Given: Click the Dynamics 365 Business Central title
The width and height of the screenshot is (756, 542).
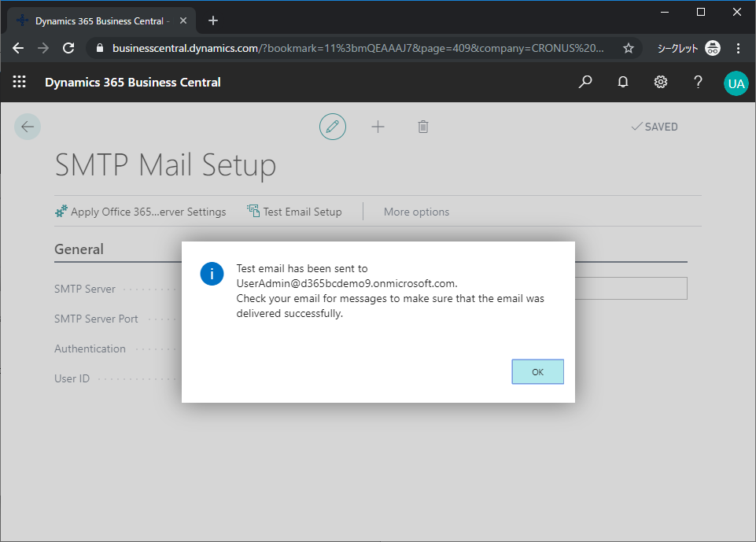Looking at the screenshot, I should (133, 83).
